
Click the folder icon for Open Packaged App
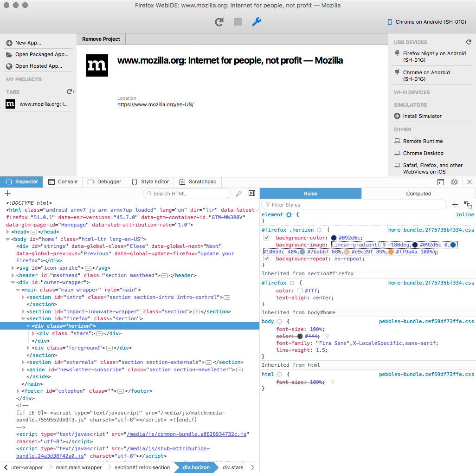9,55
